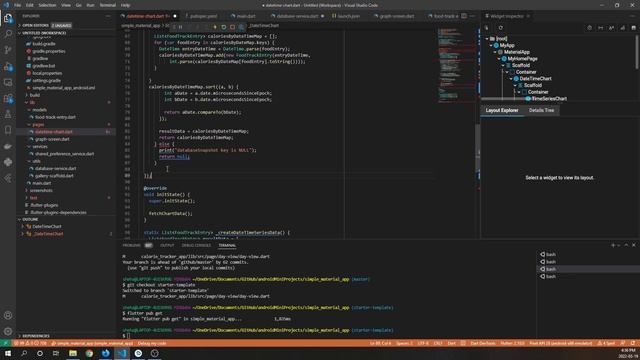This screenshot has height=360, width=640.
Task: Change line ending CRLF in status bar
Action: click(438, 343)
